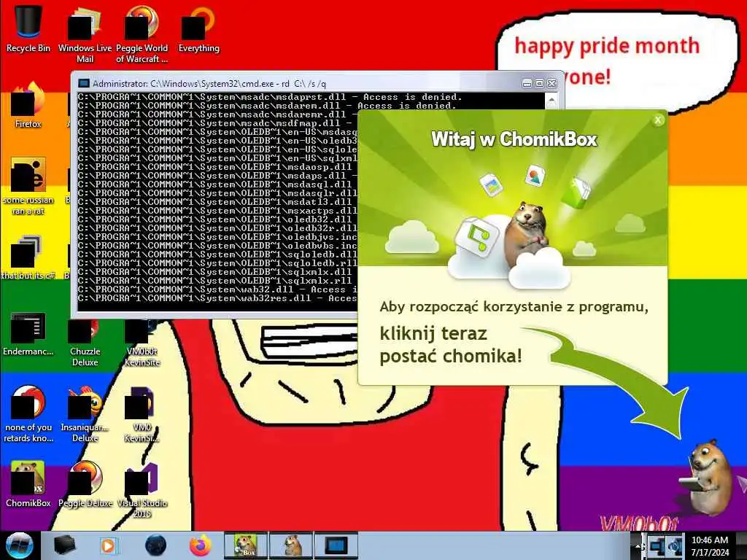Close the cmd.exe Administrator window
747x560 pixels.
click(x=551, y=84)
